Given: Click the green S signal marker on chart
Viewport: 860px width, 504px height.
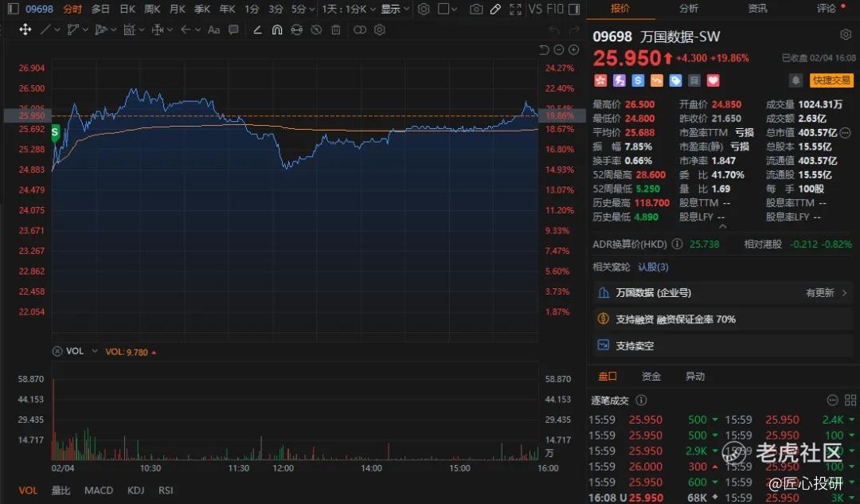Looking at the screenshot, I should click(56, 133).
